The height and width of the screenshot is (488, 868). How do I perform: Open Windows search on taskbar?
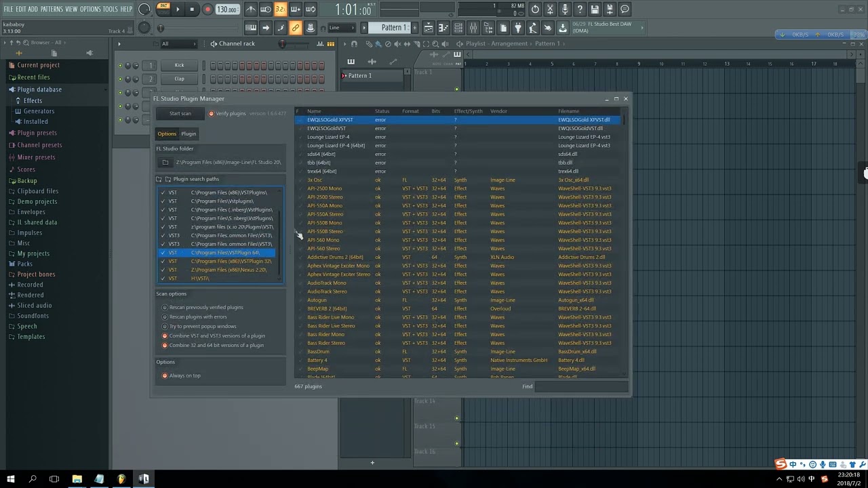point(33,479)
